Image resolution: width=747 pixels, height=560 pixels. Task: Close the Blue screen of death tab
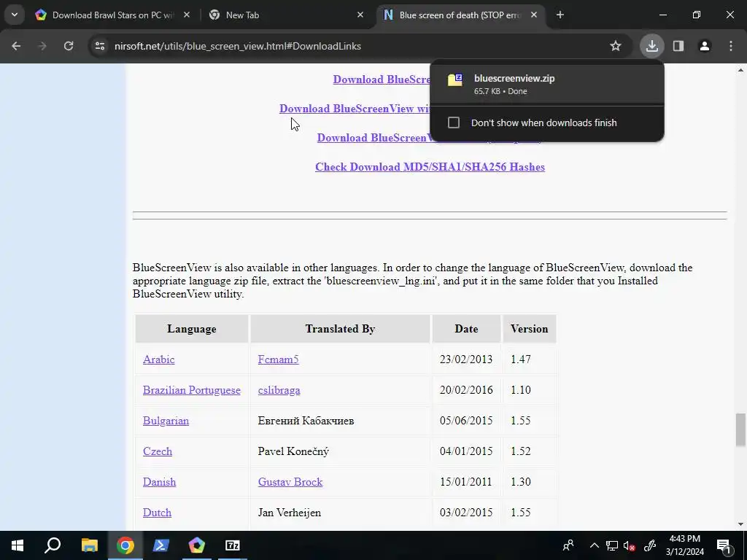[534, 15]
